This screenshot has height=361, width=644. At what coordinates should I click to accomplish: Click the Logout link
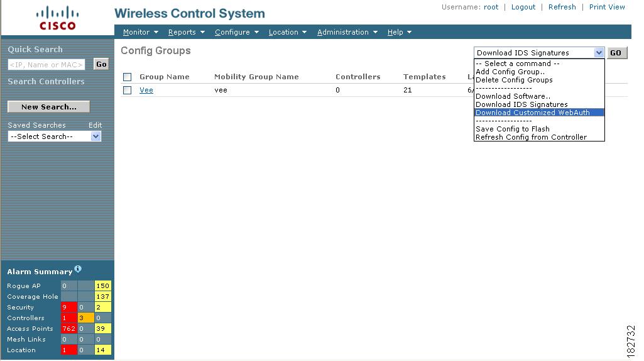[x=523, y=7]
